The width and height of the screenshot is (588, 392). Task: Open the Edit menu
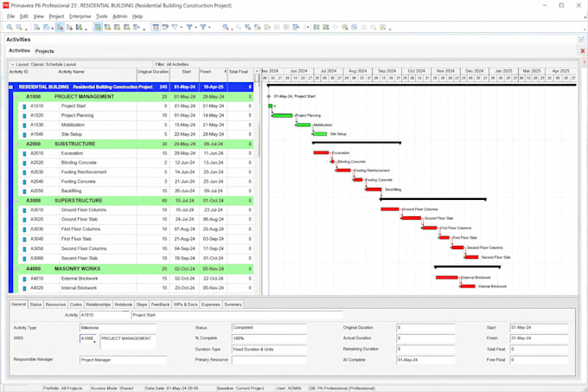tap(24, 16)
